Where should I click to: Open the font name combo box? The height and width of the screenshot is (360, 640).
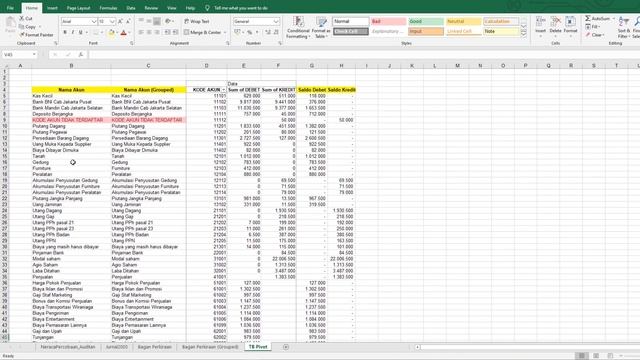79,21
